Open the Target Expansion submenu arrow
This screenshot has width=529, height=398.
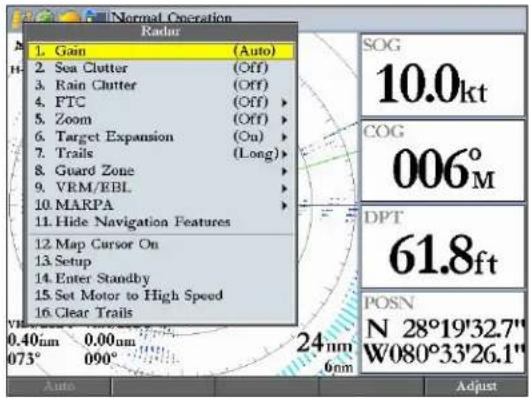click(x=284, y=137)
